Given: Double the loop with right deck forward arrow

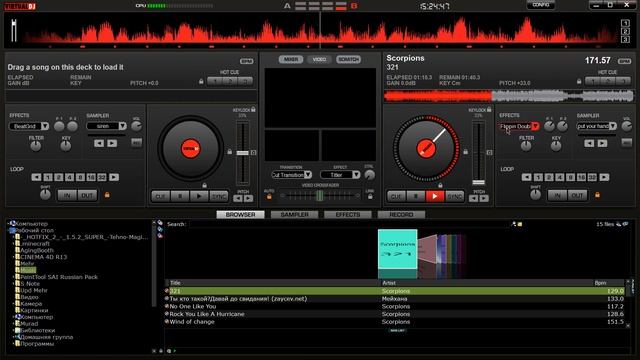Looking at the screenshot, I should [604, 177].
